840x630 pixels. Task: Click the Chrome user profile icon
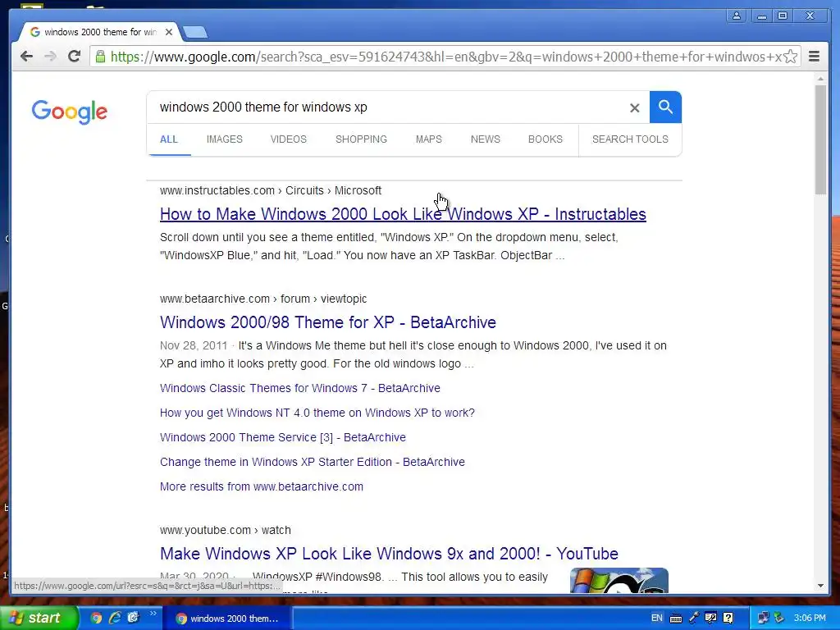tap(737, 16)
